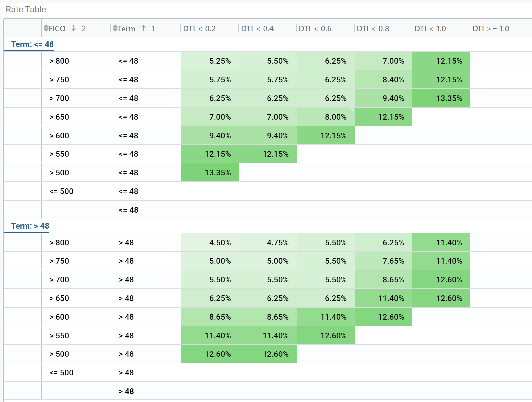
Task: Click the FICO column sort handle icon
Action: [x=46, y=28]
